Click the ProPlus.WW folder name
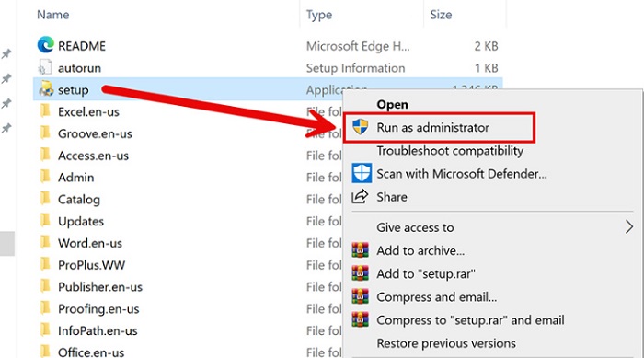644x358 pixels. pyautogui.click(x=92, y=265)
